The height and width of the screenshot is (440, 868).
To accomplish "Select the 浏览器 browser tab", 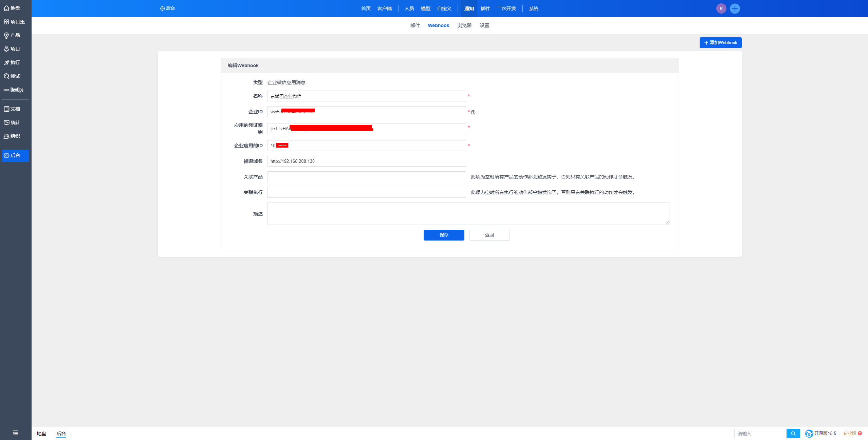I will [x=464, y=25].
